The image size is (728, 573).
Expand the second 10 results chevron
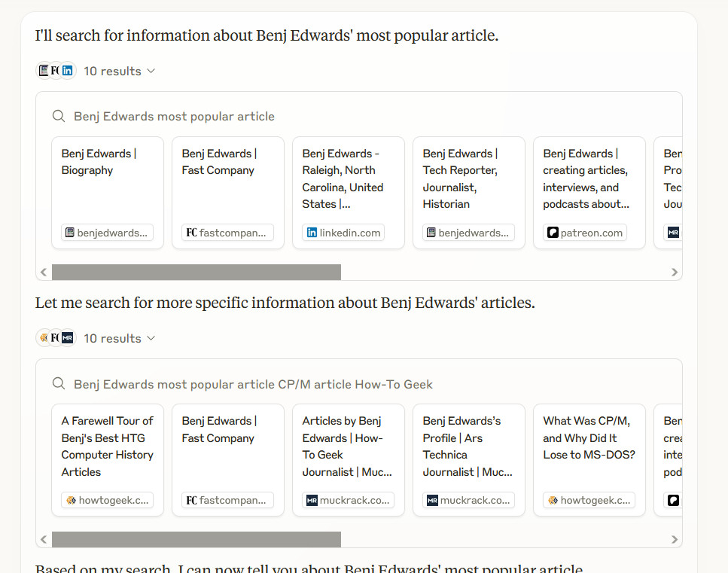point(151,338)
